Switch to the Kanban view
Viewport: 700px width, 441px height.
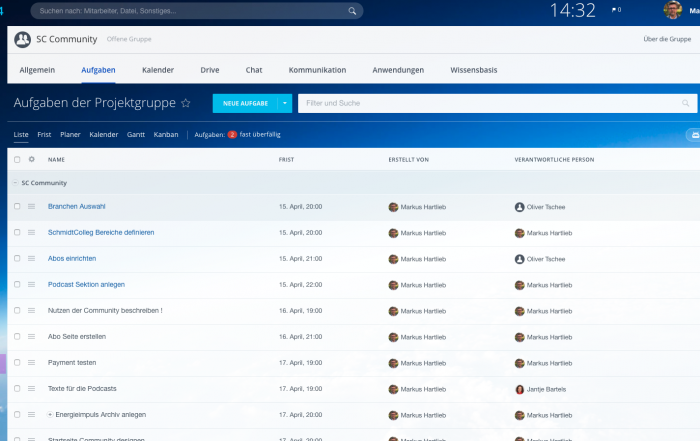(166, 134)
